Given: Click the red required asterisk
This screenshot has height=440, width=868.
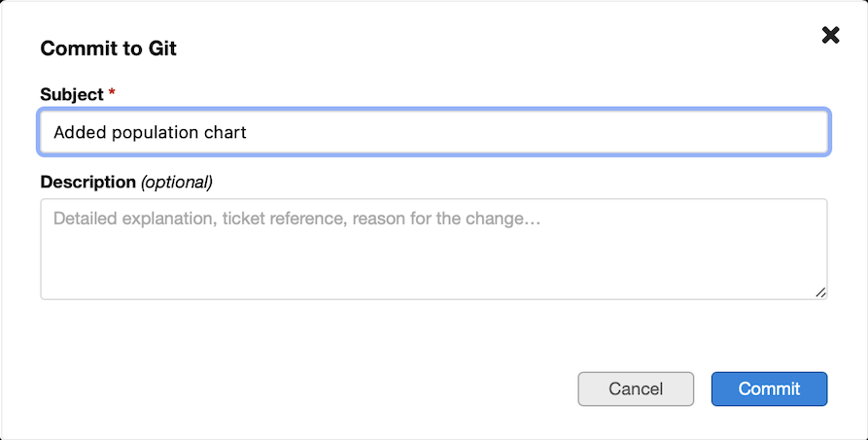Looking at the screenshot, I should [x=112, y=93].
